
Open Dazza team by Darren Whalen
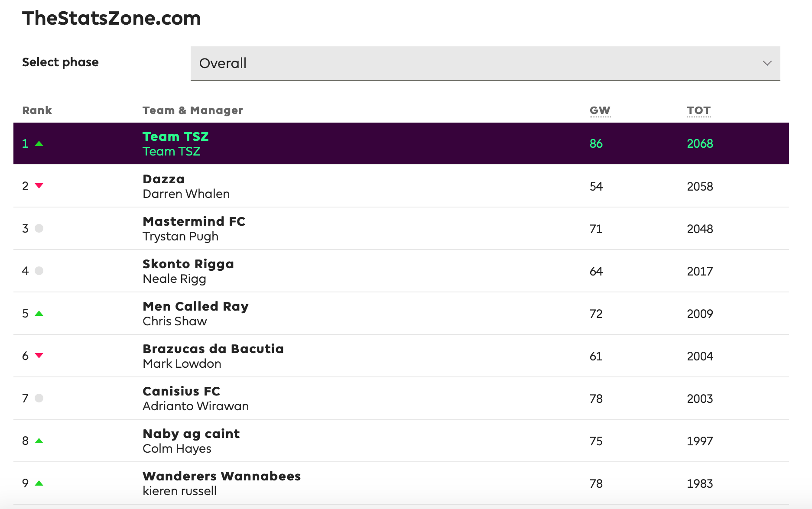[x=164, y=179]
